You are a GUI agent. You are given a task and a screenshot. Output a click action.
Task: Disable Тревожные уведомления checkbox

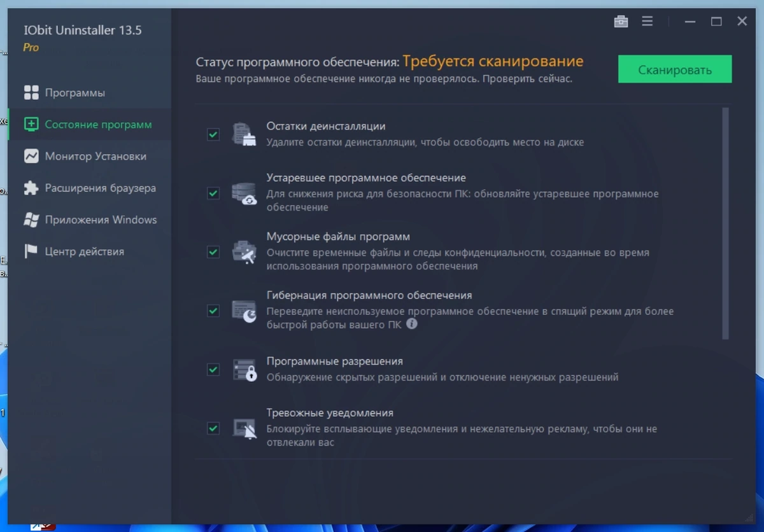(213, 428)
